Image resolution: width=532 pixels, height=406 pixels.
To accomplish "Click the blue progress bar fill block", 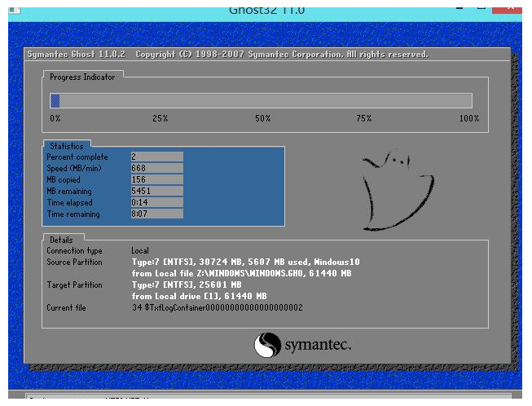I will tap(55, 101).
